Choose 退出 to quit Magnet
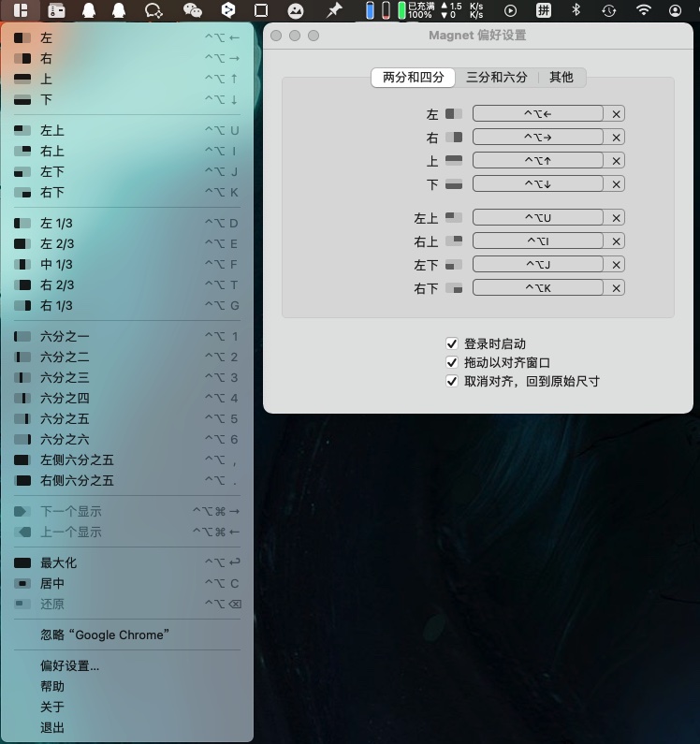700x744 pixels. 126,728
